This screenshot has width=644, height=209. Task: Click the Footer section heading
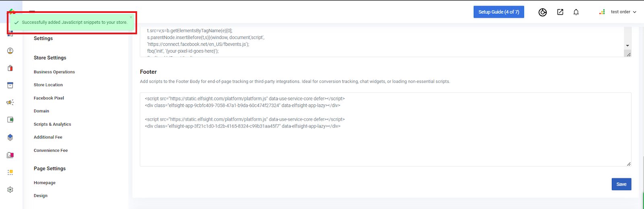pos(148,72)
